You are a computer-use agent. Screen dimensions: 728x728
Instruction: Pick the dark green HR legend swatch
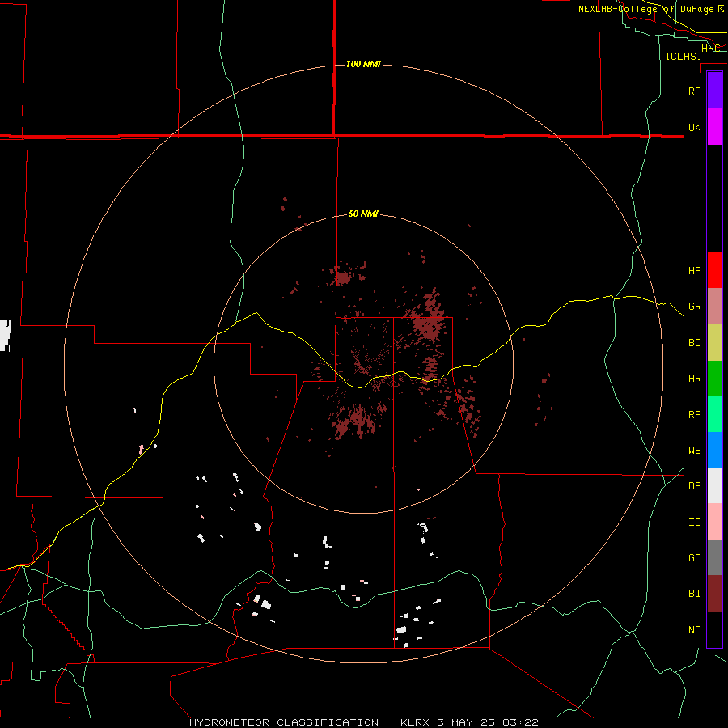click(714, 379)
